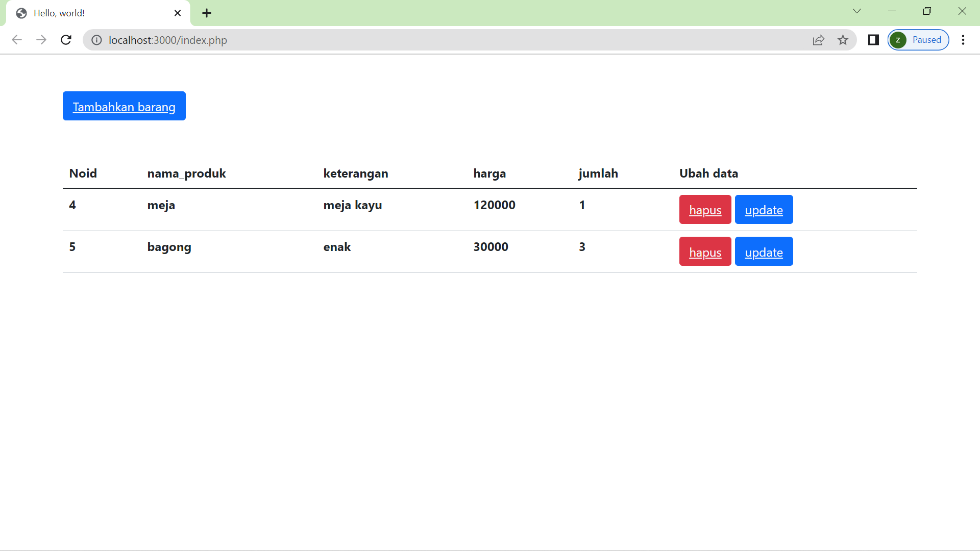This screenshot has height=551, width=980.
Task: Click the share icon in the address bar
Action: coord(819,40)
